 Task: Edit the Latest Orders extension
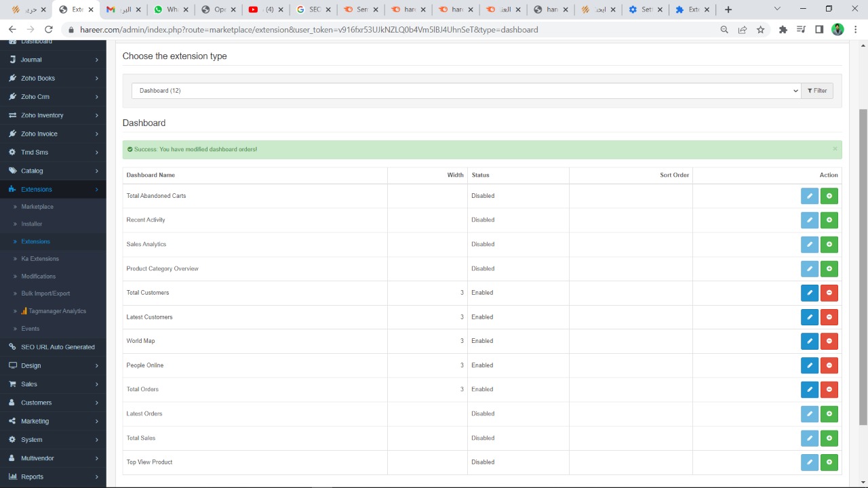[810, 414]
